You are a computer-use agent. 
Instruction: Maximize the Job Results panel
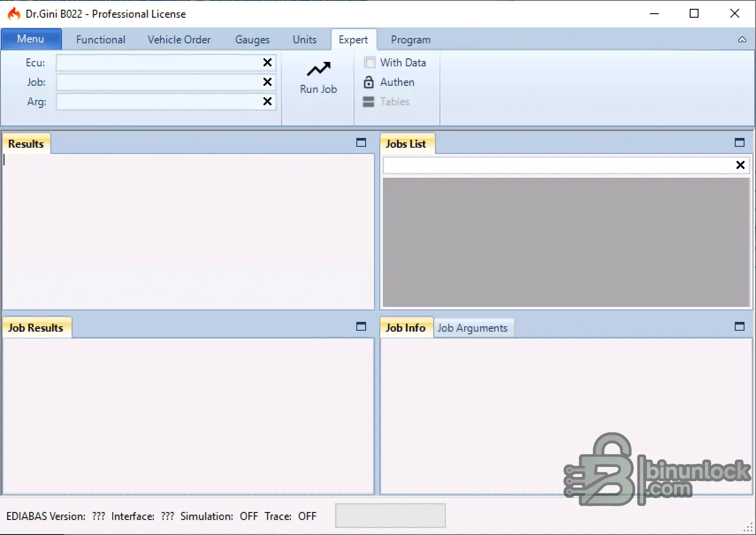[361, 326]
